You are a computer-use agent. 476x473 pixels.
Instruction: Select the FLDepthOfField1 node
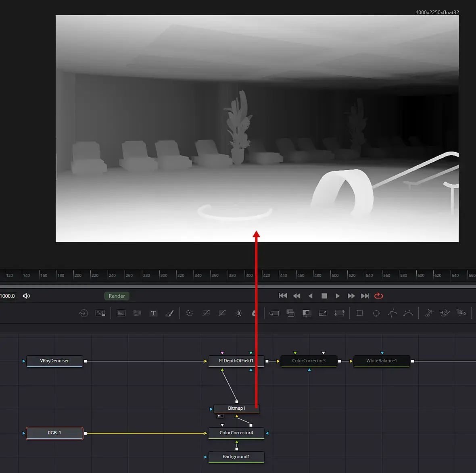point(236,361)
